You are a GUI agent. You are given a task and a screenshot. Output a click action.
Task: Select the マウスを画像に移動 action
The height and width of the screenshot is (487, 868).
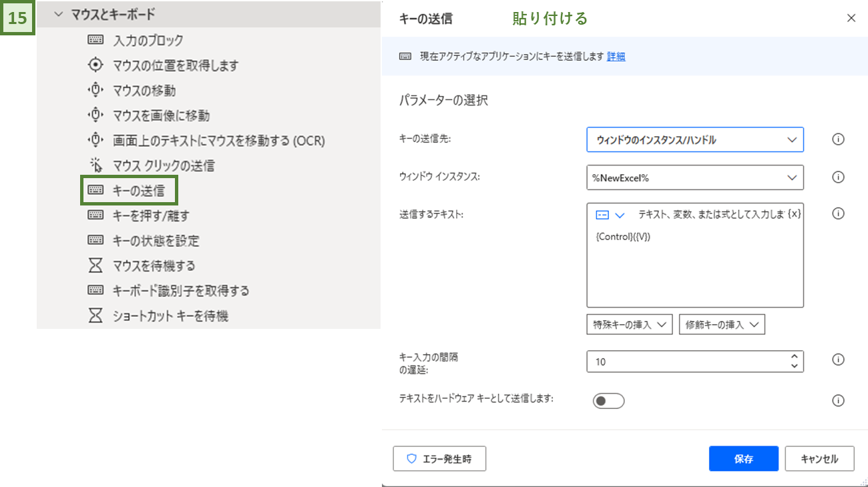[161, 115]
